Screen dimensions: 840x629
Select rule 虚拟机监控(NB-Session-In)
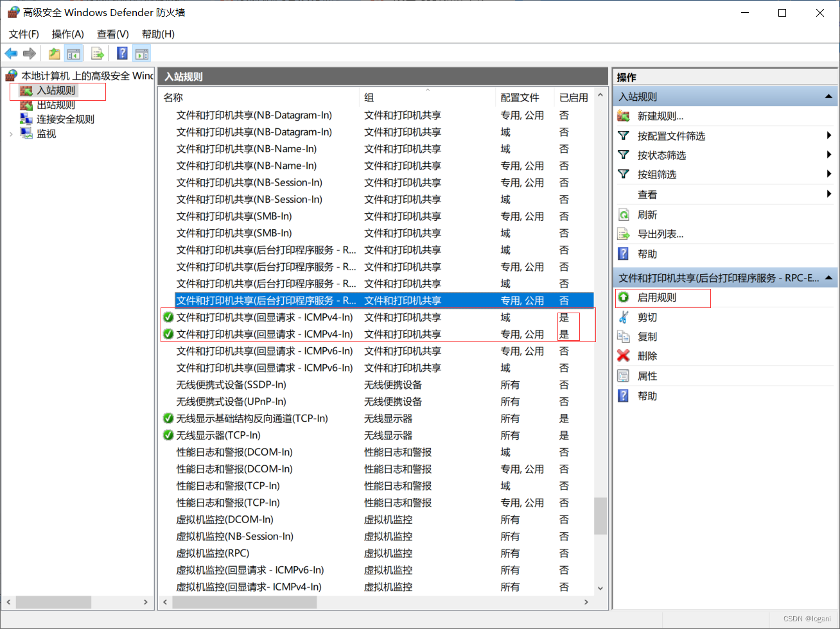coord(376,536)
